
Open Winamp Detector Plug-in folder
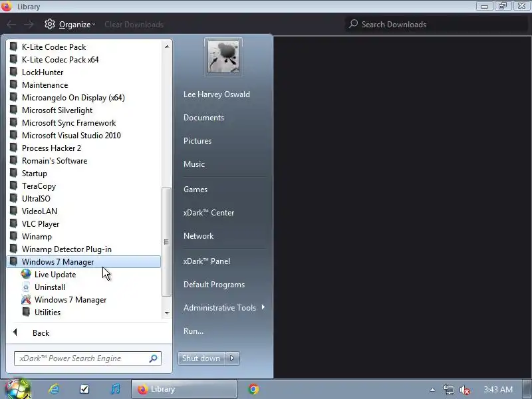pos(83,249)
